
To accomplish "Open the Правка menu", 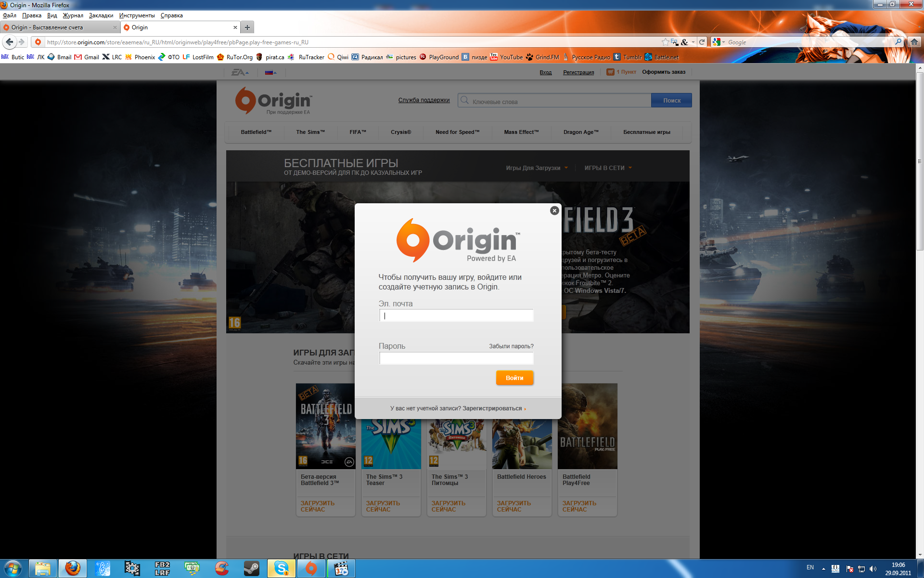I will tap(32, 15).
